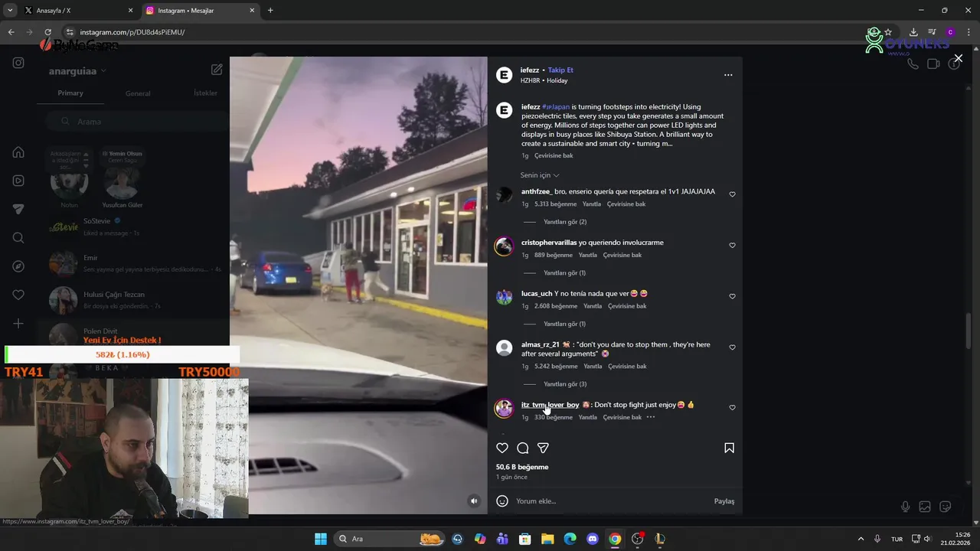Go back with the browser back arrow
980x551 pixels.
(x=11, y=32)
